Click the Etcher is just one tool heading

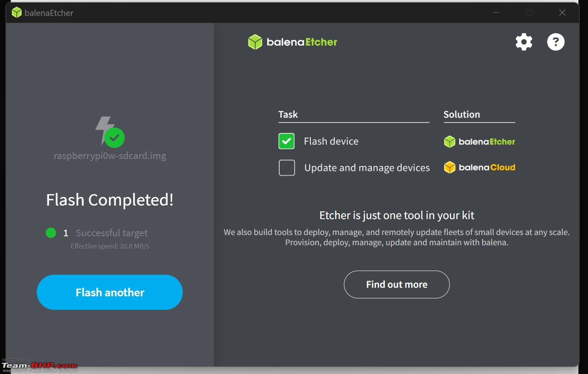tap(397, 215)
